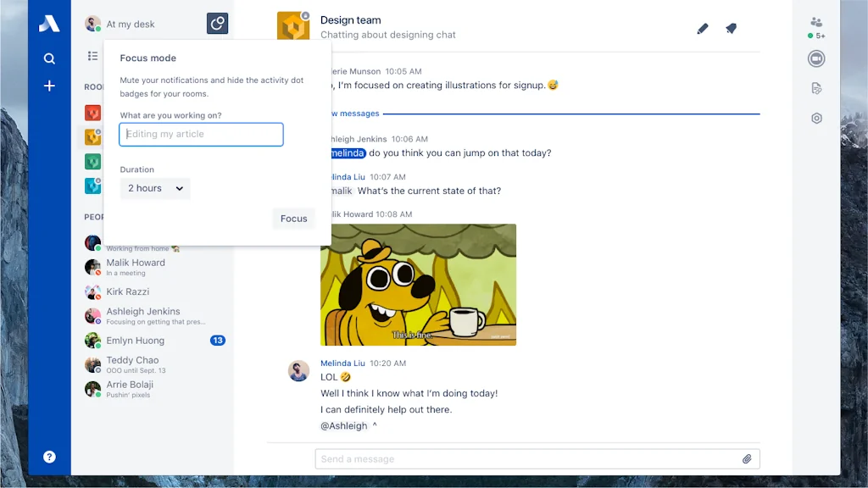868x488 pixels.
Task: Open the Duration dropdown showing 2 hours
Action: [x=155, y=188]
